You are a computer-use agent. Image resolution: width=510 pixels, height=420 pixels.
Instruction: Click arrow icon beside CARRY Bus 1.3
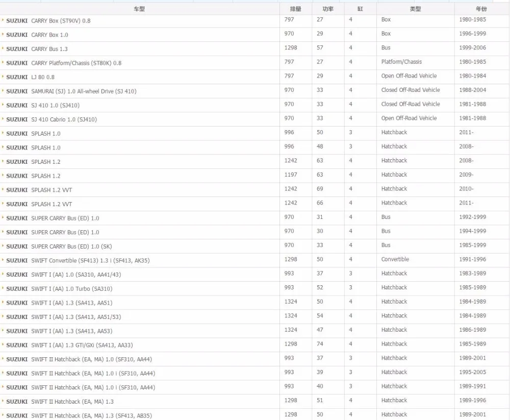3,48
